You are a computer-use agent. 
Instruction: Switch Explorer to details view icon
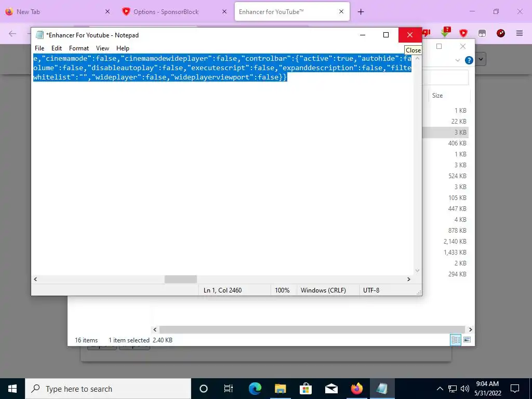(x=456, y=340)
